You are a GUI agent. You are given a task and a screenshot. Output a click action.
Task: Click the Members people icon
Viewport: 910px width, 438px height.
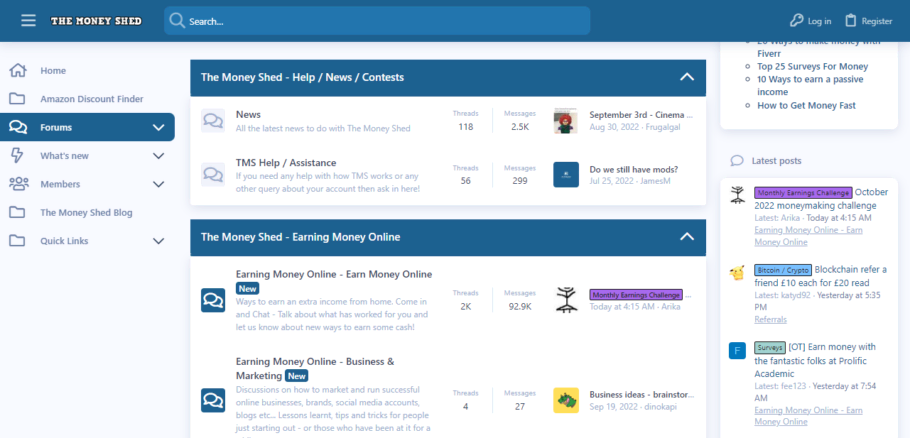coord(19,184)
